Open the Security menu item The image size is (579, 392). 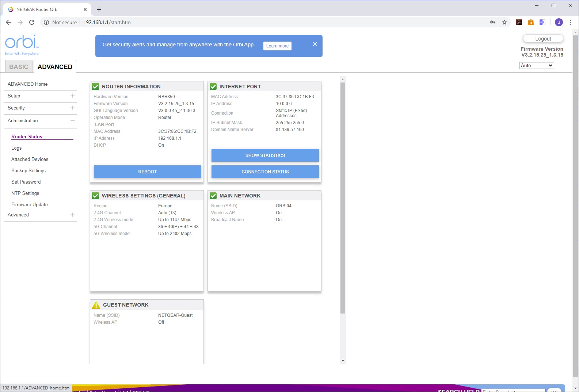coord(16,108)
